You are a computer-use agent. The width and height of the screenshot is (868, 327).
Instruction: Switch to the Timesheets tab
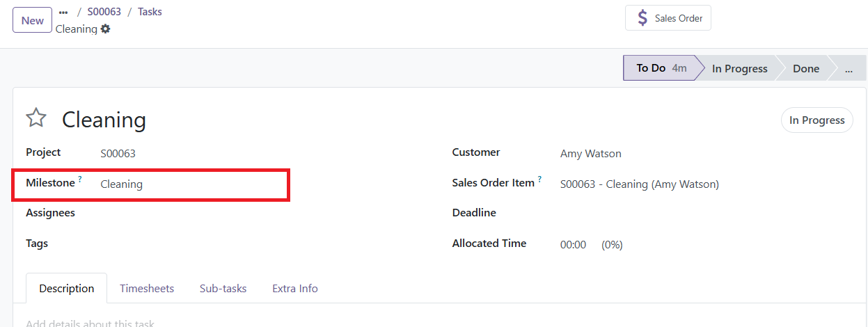coord(147,288)
